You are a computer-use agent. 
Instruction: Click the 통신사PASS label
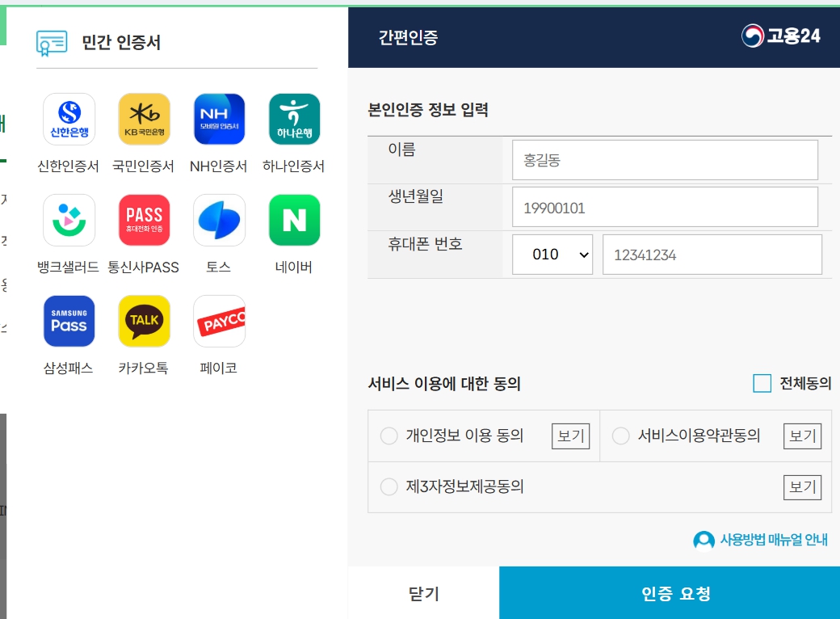(x=143, y=267)
